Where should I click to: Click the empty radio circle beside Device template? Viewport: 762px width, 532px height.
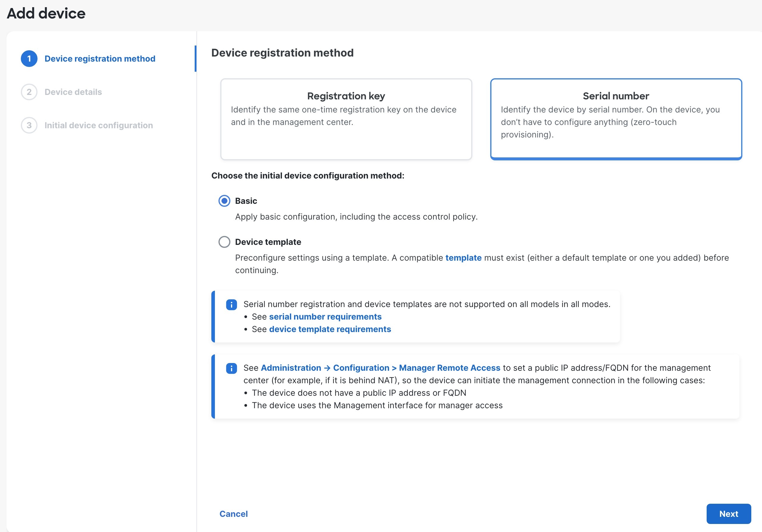point(224,242)
